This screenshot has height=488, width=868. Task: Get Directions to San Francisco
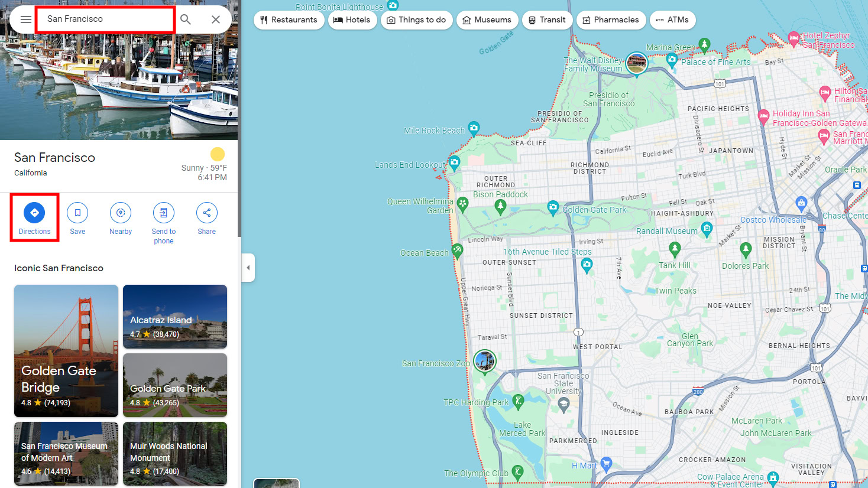click(34, 217)
